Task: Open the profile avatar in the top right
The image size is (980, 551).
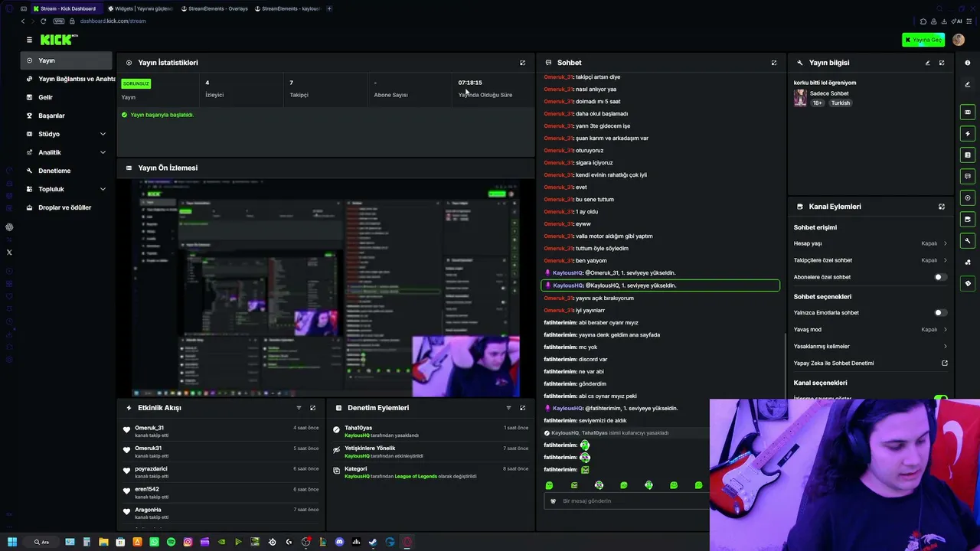Action: point(959,40)
